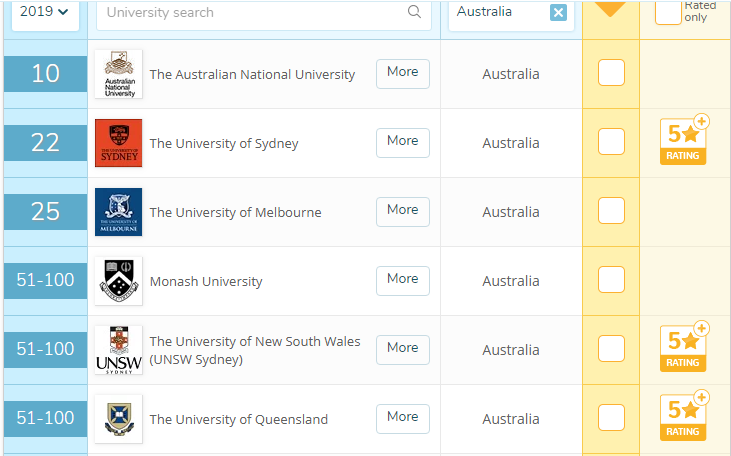Click the University of Sydney logo
This screenshot has width=731, height=456.
(118, 143)
